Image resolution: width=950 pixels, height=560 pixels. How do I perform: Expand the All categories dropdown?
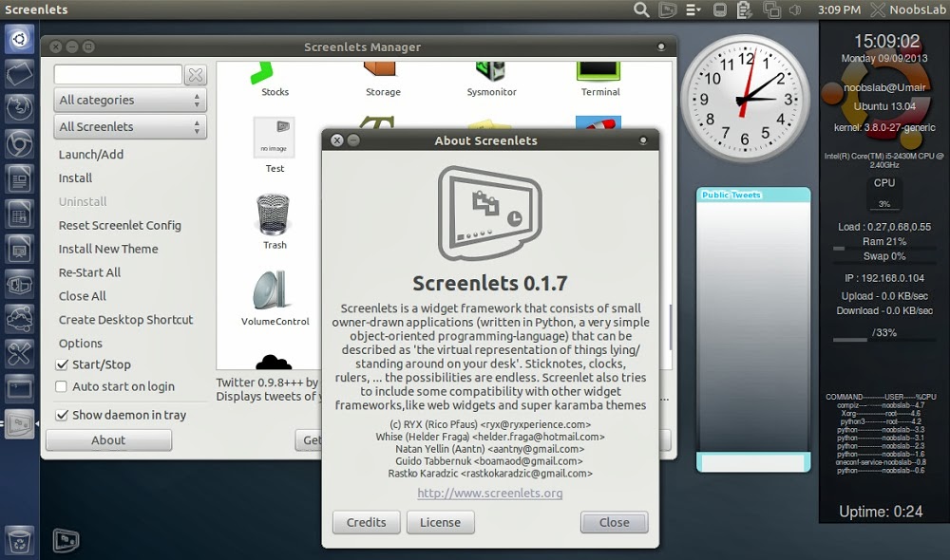click(x=130, y=100)
